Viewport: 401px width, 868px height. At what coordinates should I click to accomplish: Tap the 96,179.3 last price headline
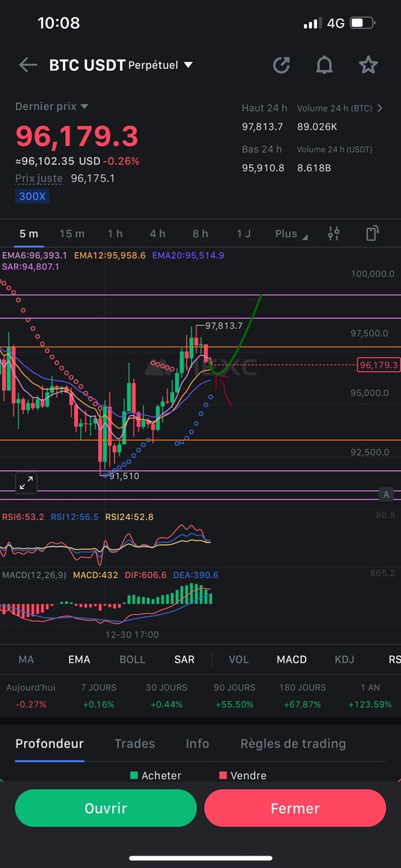click(77, 137)
